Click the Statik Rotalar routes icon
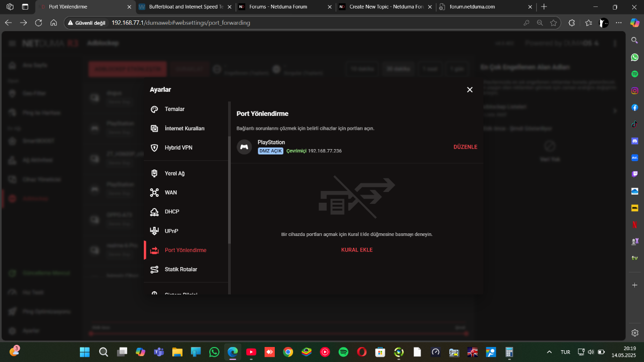 pos(155,269)
